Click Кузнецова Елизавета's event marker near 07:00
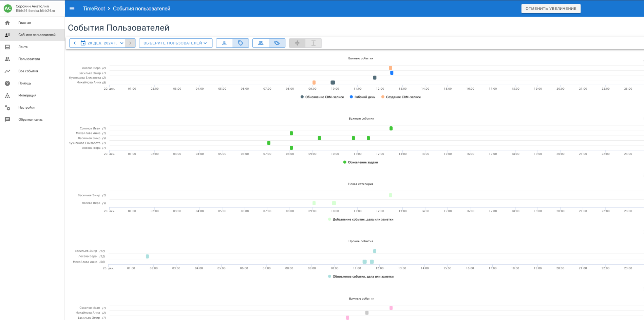 pyautogui.click(x=269, y=143)
